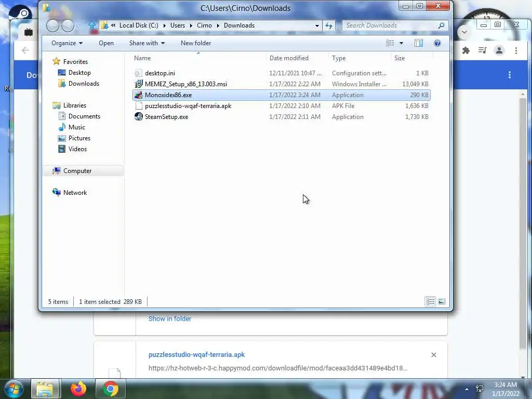The image size is (532, 399).
Task: Toggle the preview pane icon
Action: click(419, 43)
